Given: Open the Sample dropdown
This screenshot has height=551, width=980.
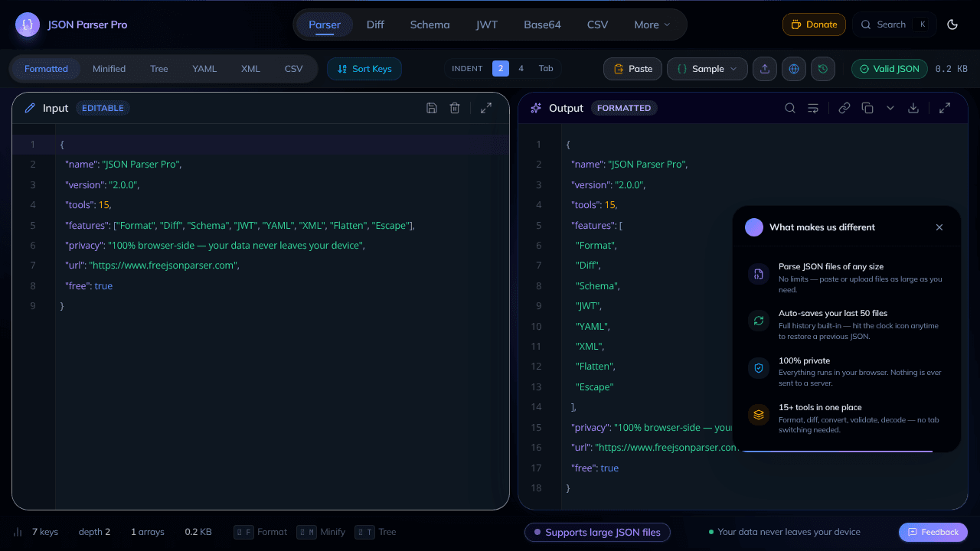Looking at the screenshot, I should (x=707, y=69).
